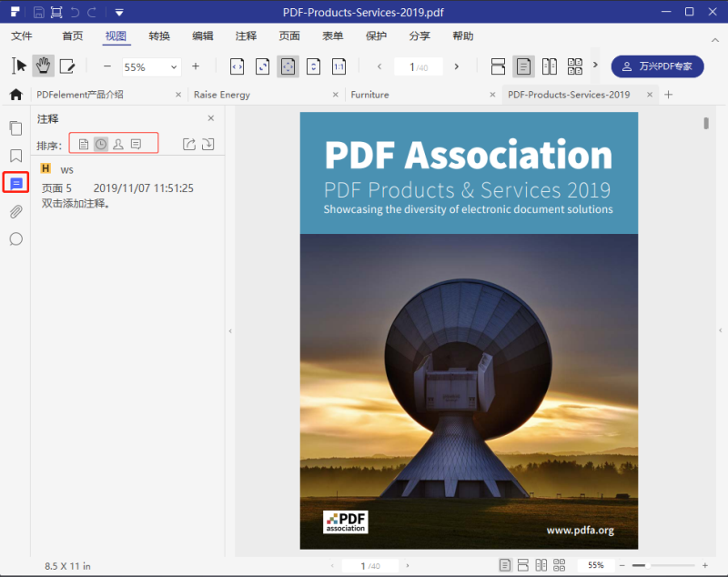Sort comments by page order

point(84,144)
